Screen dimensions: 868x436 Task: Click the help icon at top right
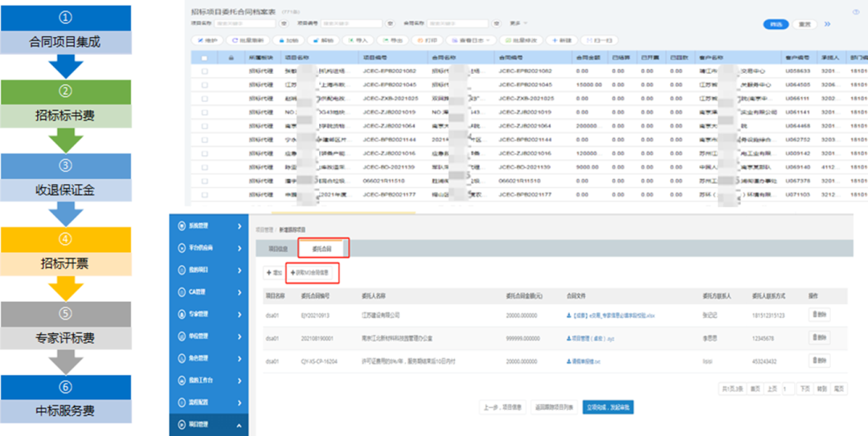(854, 12)
